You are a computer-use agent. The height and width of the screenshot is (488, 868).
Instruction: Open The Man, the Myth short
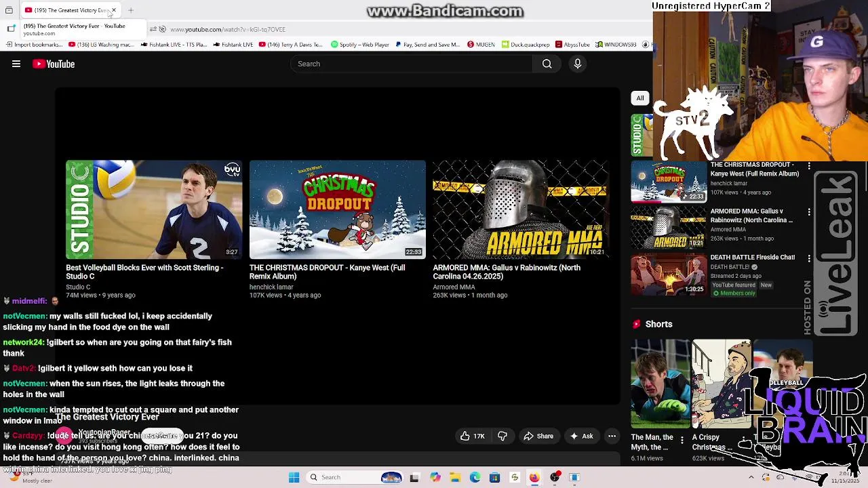[x=660, y=384]
